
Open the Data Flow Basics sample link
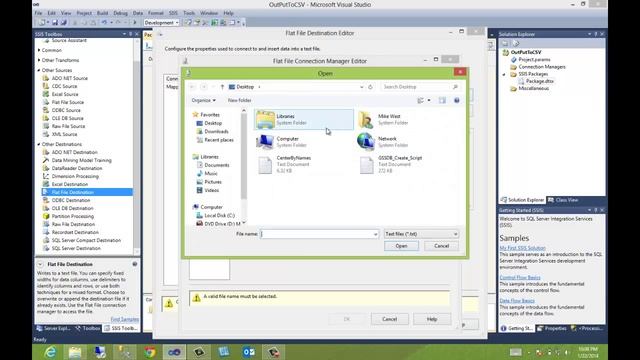pos(517,301)
